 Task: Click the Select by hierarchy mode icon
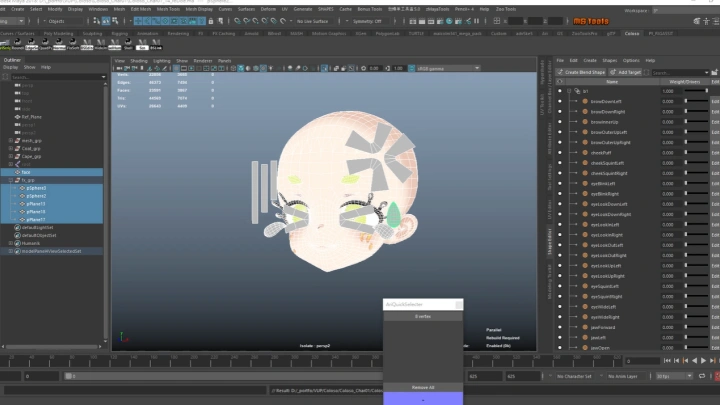(x=96, y=21)
